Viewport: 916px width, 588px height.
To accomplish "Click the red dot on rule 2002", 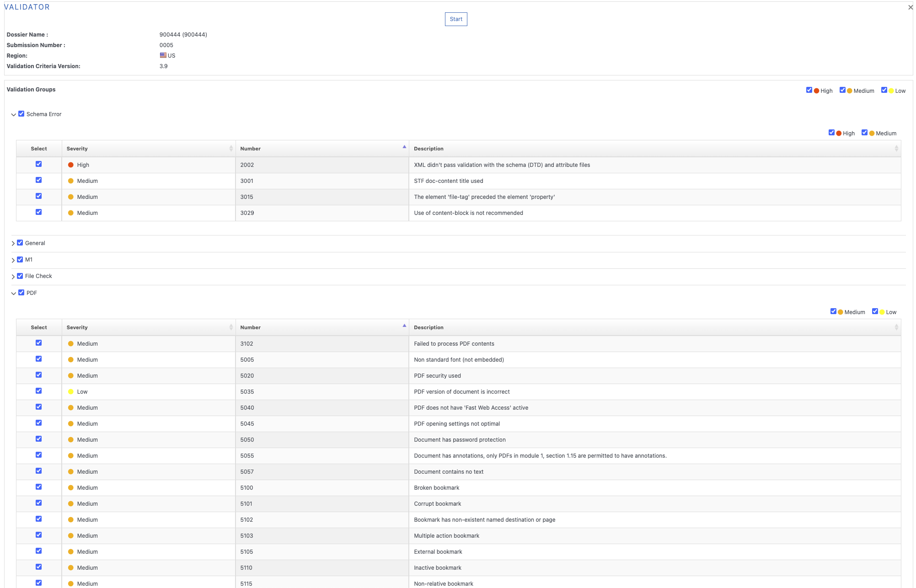I will (x=70, y=165).
